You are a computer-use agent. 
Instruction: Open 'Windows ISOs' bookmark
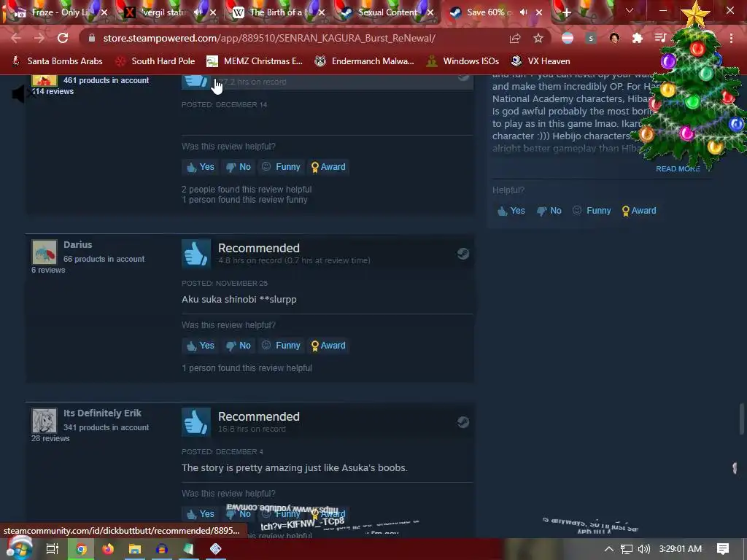(462, 61)
